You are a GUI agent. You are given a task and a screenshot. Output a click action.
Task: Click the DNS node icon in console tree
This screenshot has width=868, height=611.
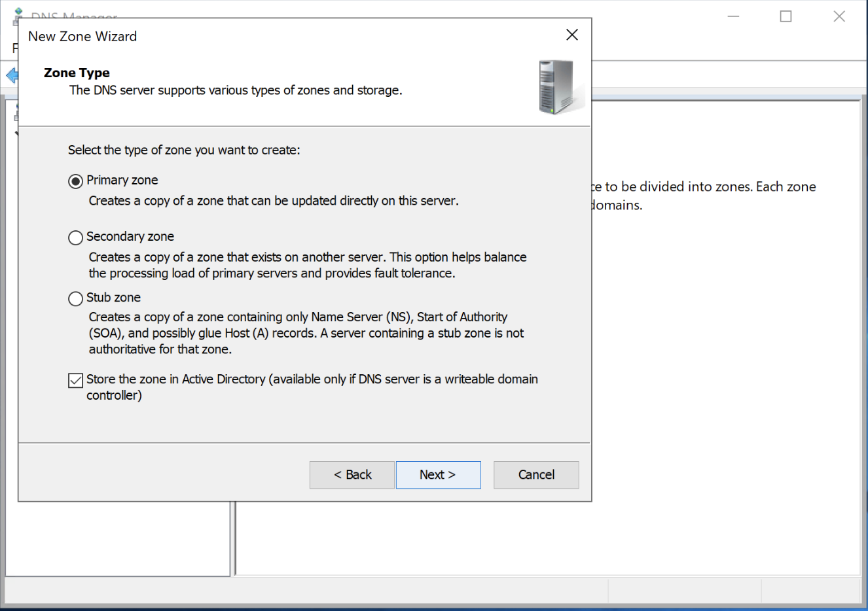click(15, 116)
